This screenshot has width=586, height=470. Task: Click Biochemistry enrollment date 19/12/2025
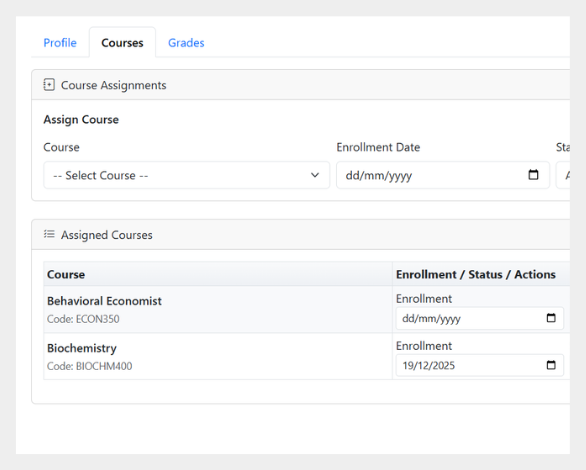pos(479,365)
